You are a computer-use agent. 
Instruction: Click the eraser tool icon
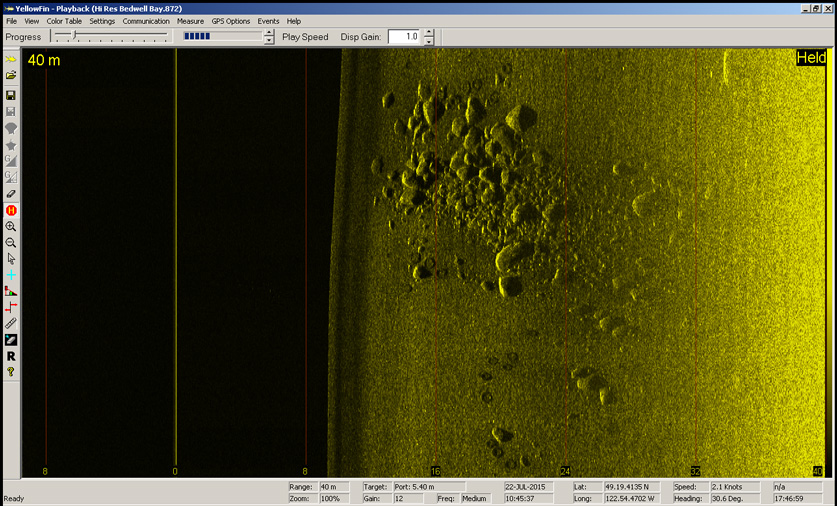click(11, 194)
